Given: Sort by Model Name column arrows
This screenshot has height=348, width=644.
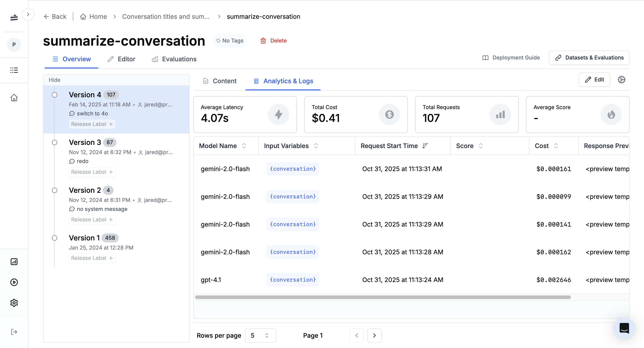Looking at the screenshot, I should click(x=244, y=146).
